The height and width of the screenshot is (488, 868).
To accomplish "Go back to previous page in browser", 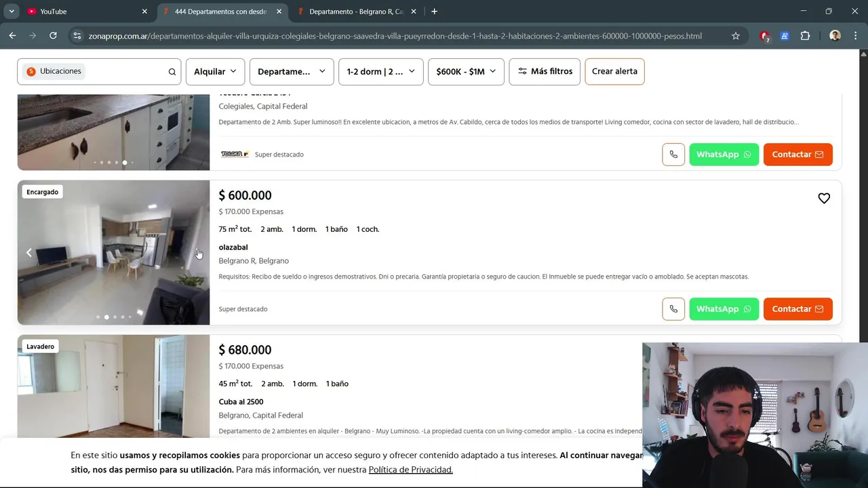I will (12, 36).
